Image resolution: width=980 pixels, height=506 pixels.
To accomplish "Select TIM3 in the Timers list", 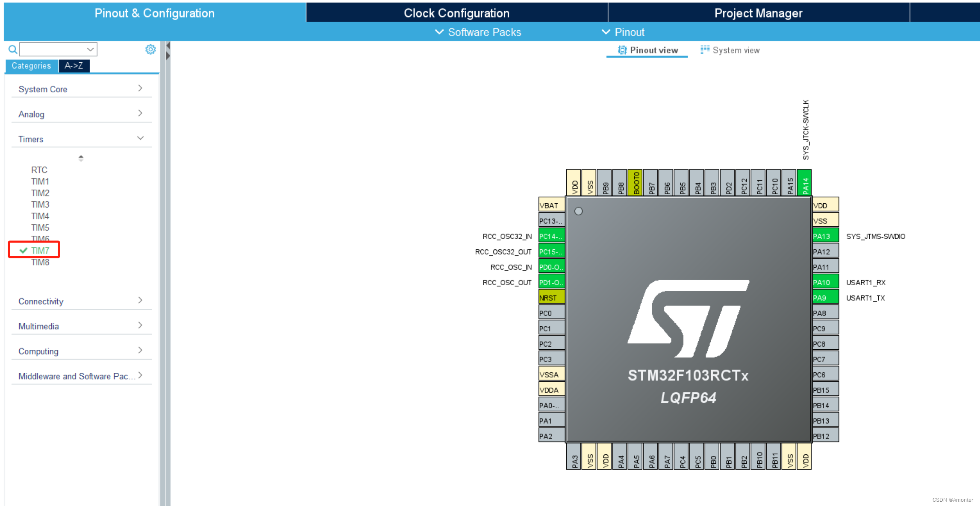I will (40, 205).
